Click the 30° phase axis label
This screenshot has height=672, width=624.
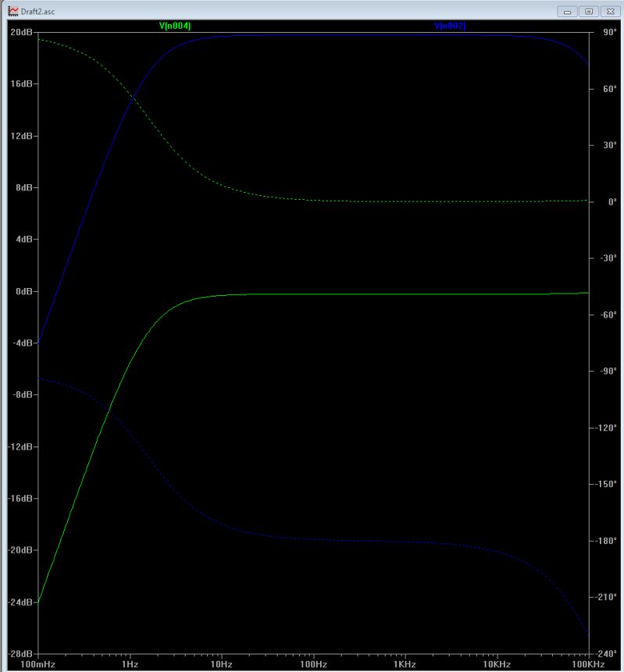(609, 145)
